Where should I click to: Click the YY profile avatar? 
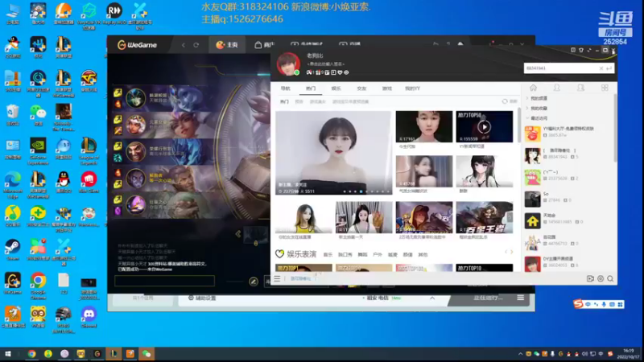(288, 64)
